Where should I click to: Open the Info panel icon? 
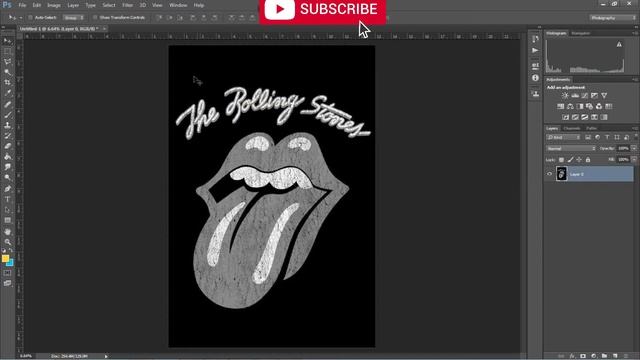pos(535,78)
